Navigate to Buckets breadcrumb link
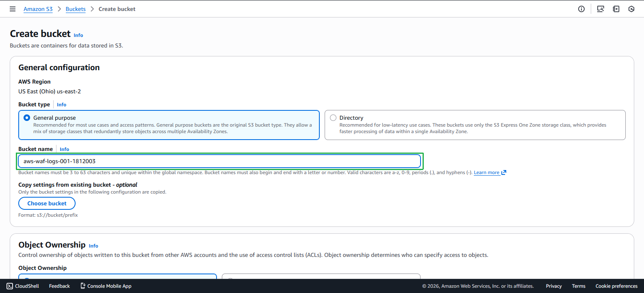Image resolution: width=644 pixels, height=293 pixels. 76,9
